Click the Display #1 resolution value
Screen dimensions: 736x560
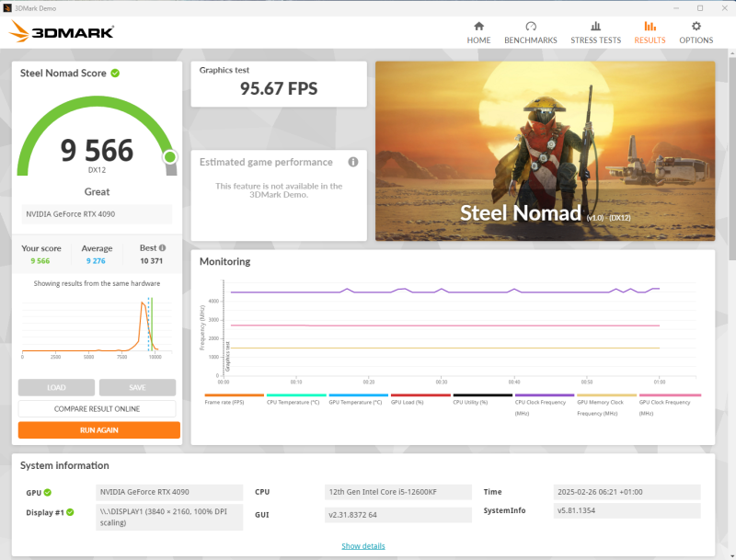169,517
